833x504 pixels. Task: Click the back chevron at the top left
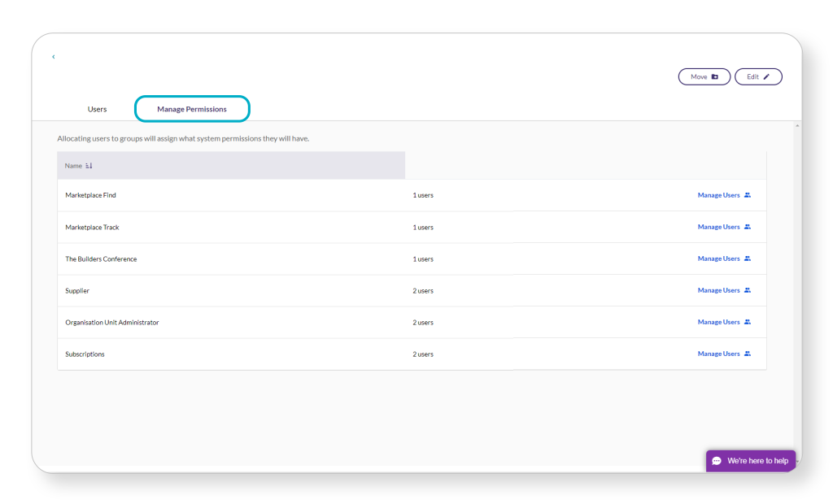point(53,57)
